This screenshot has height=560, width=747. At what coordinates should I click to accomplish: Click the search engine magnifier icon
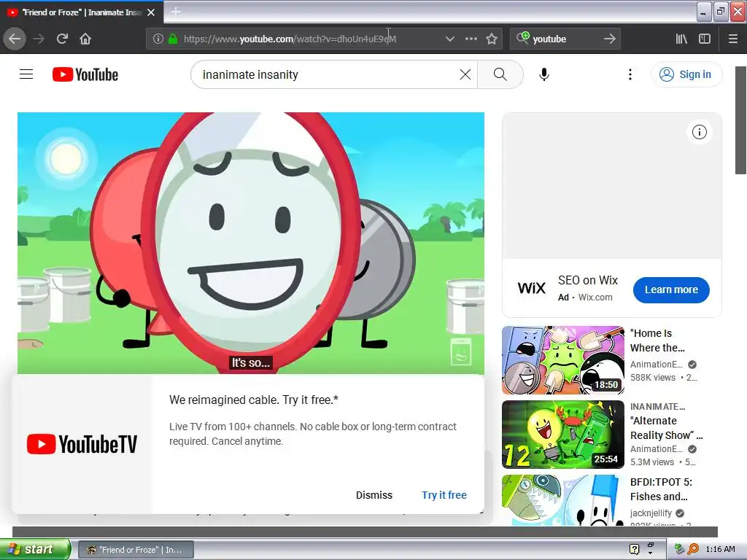522,38
